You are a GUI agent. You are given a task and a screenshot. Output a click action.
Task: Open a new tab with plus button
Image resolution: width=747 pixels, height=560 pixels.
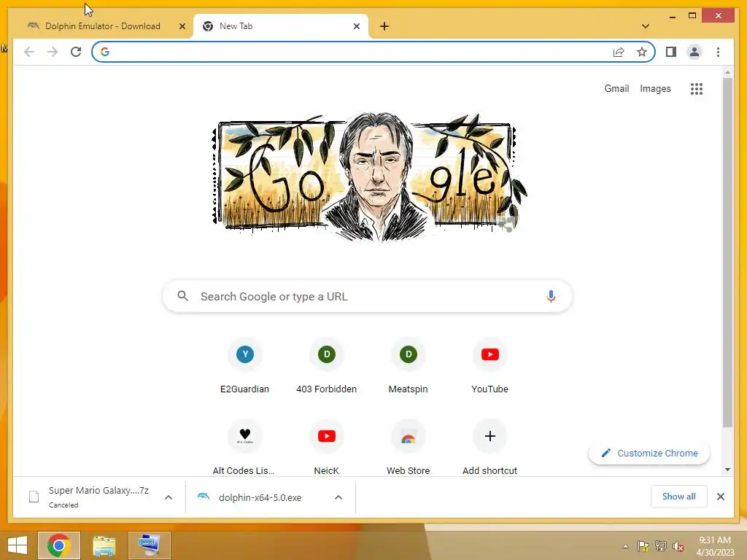[384, 26]
